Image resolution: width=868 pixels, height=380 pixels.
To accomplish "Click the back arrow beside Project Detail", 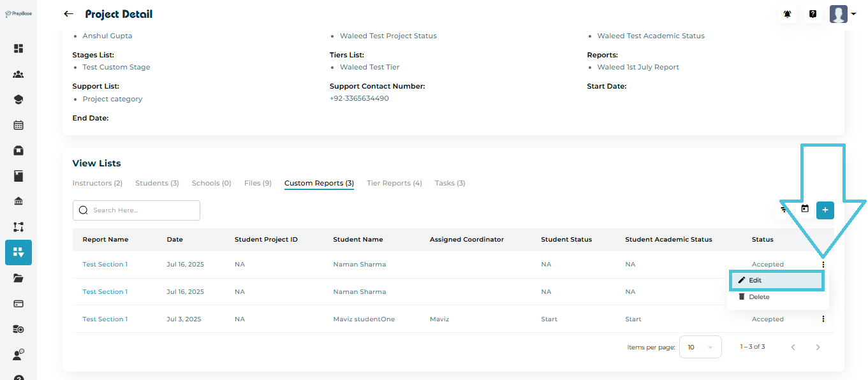I will coord(69,14).
